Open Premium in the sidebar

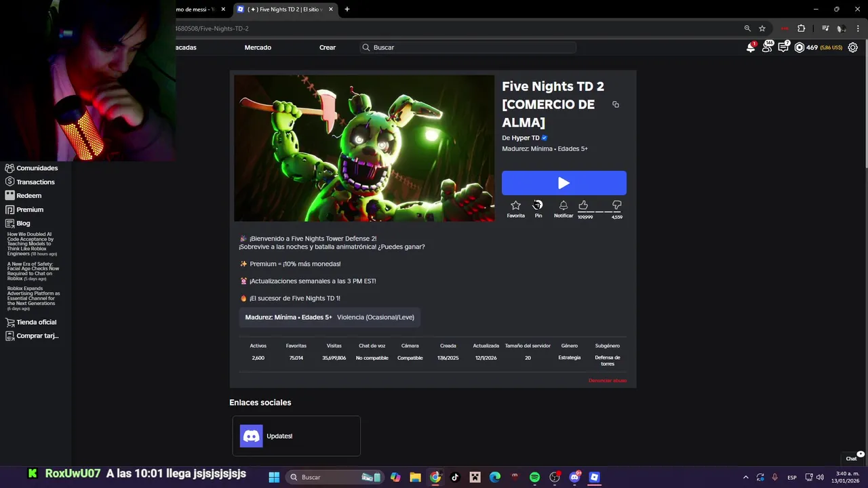coord(24,209)
